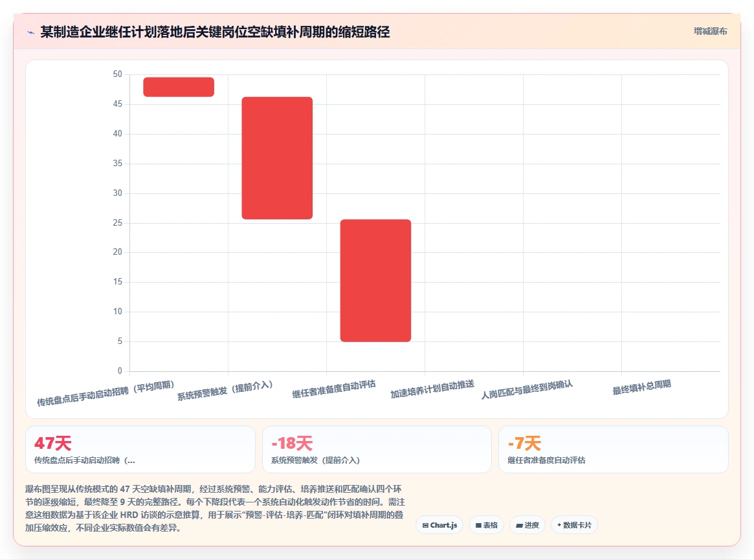Select the 进度 tag chip
This screenshot has height=560, width=754.
pos(527,525)
